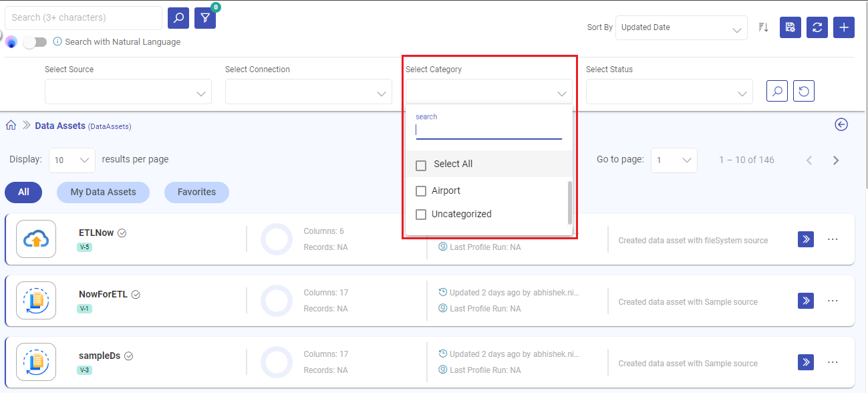The width and height of the screenshot is (868, 393).
Task: Check the Airport category checkbox
Action: click(x=421, y=190)
